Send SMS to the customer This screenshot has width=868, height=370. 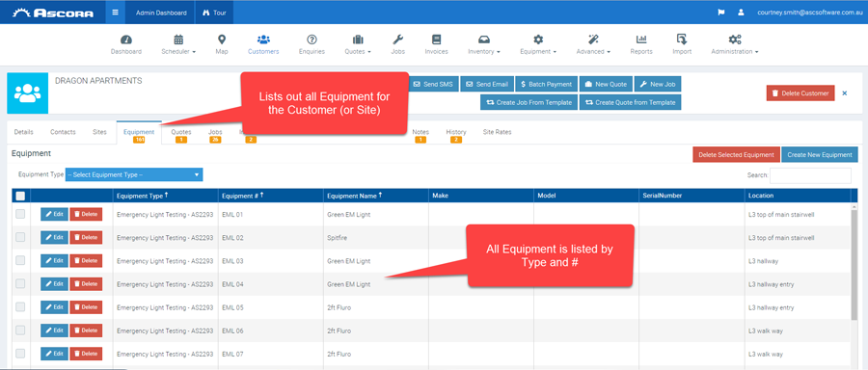pyautogui.click(x=433, y=84)
